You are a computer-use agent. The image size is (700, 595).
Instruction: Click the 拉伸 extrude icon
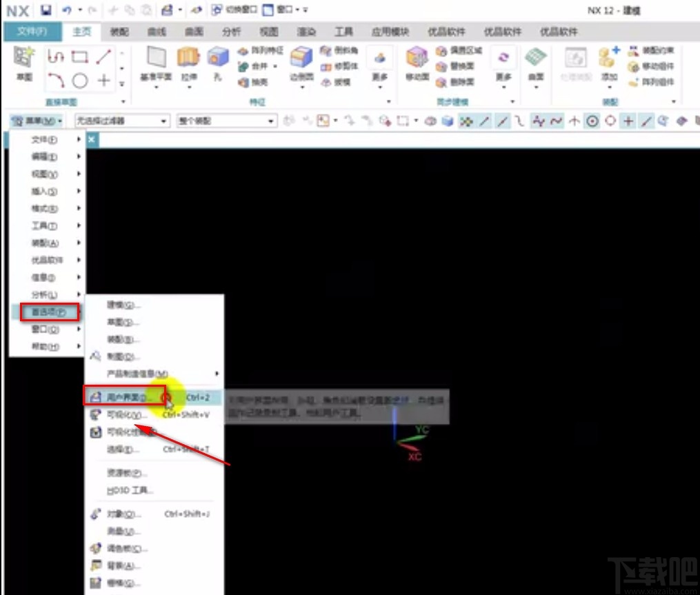click(188, 59)
